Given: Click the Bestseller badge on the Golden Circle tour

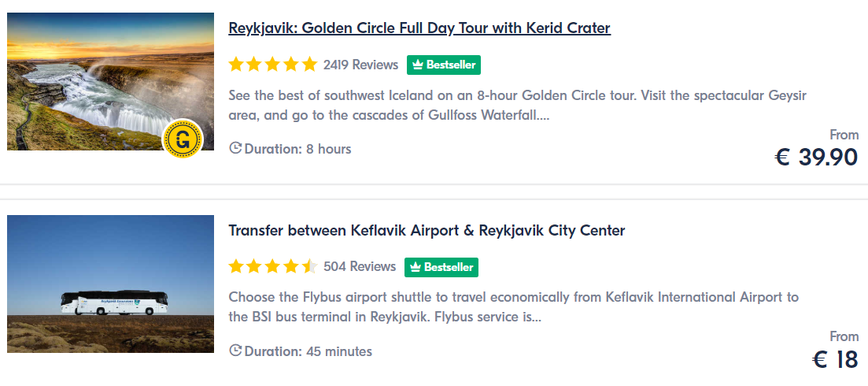Looking at the screenshot, I should (x=444, y=65).
